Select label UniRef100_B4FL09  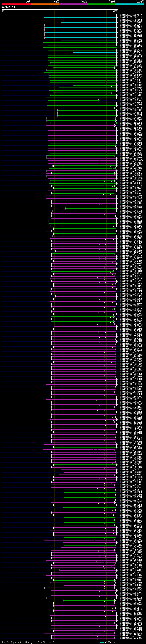click(x=131, y=30)
